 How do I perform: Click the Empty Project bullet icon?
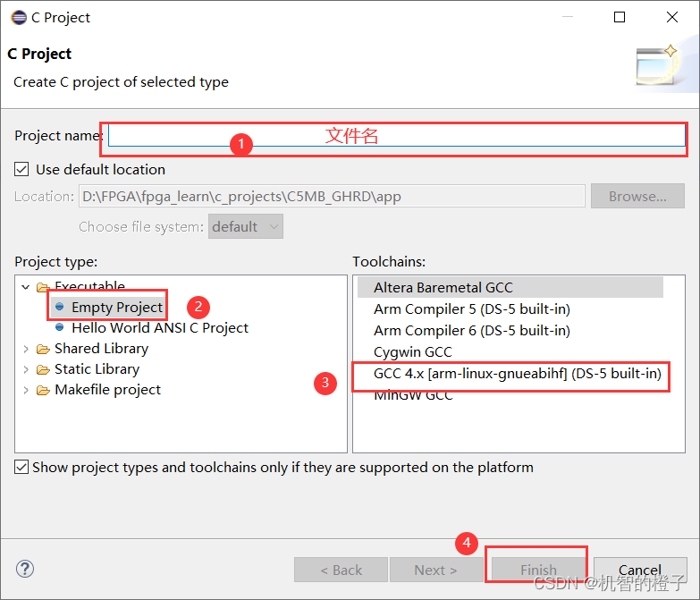coord(59,307)
